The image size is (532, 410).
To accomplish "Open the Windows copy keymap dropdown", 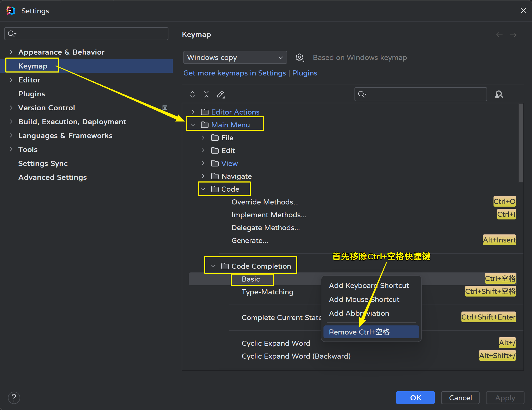I will (235, 58).
